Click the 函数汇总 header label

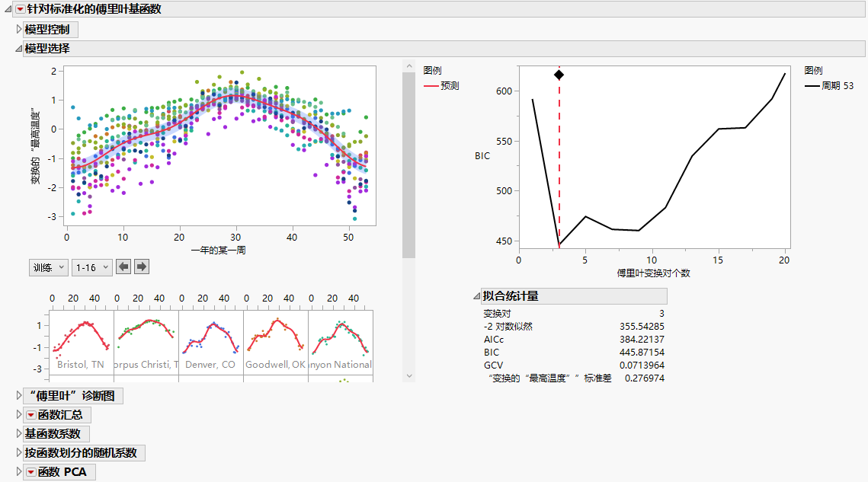pyautogui.click(x=61, y=414)
